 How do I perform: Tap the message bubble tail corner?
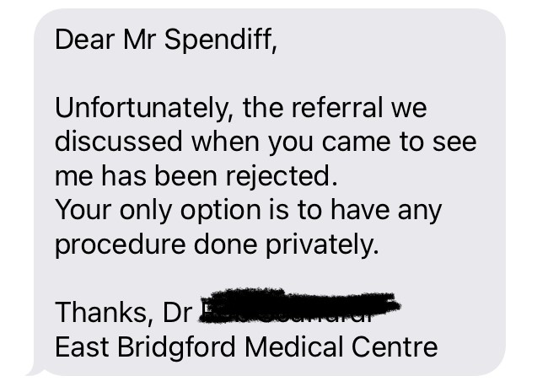pos(35,370)
